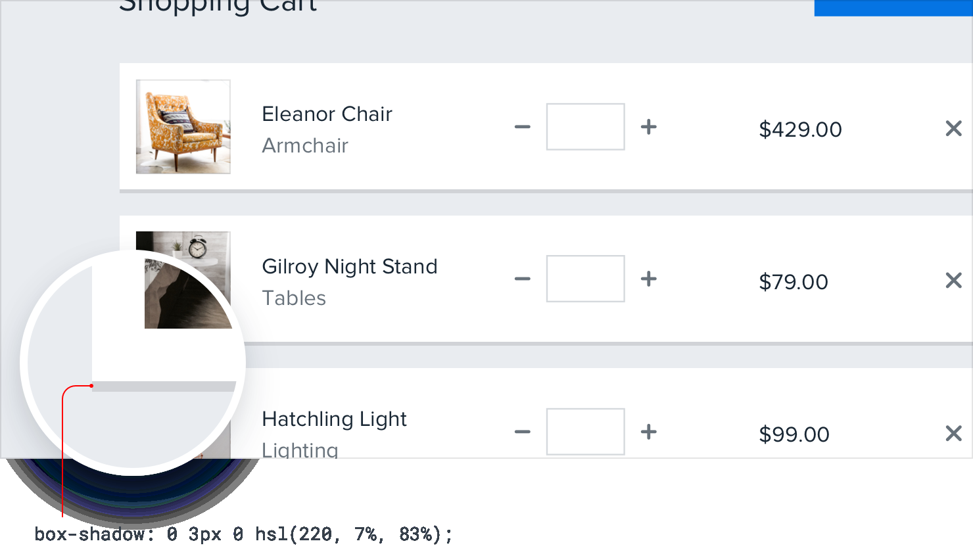Click the $429.00 price

800,129
